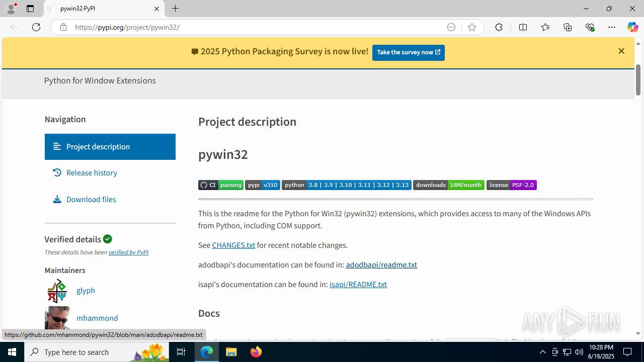Viewport: 644px width, 362px height.
Task: Refresh the current page
Action: click(x=36, y=27)
